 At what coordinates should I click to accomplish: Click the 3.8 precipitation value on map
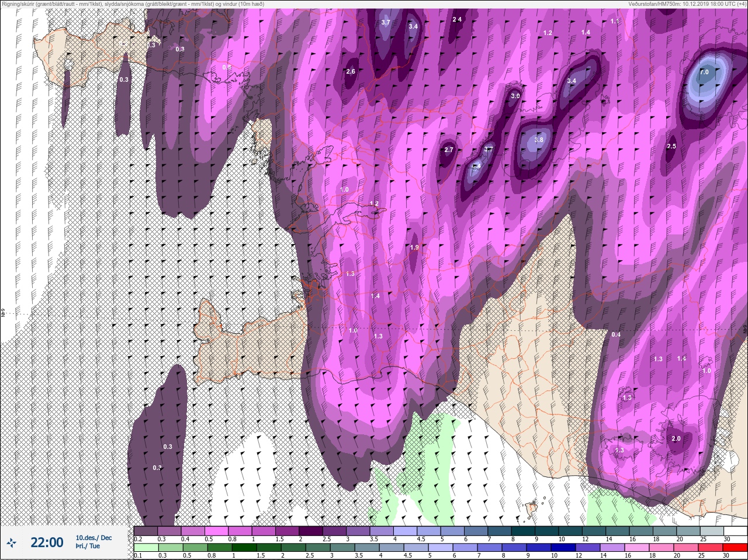click(x=538, y=140)
